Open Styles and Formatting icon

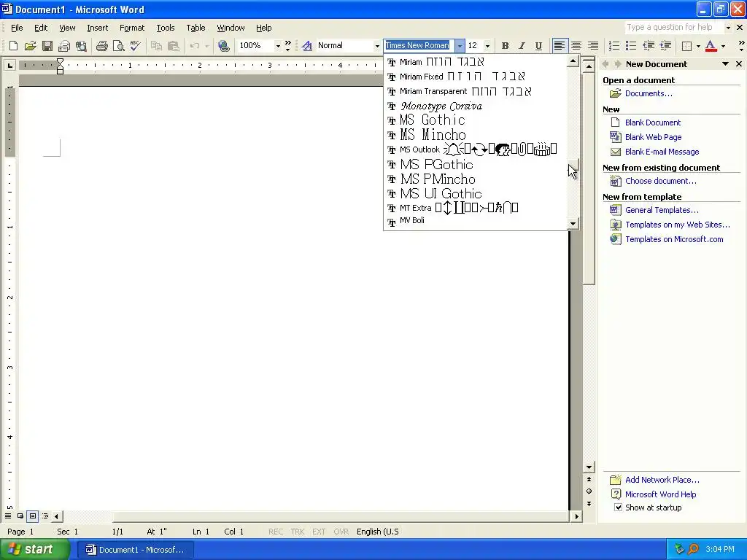[307, 46]
